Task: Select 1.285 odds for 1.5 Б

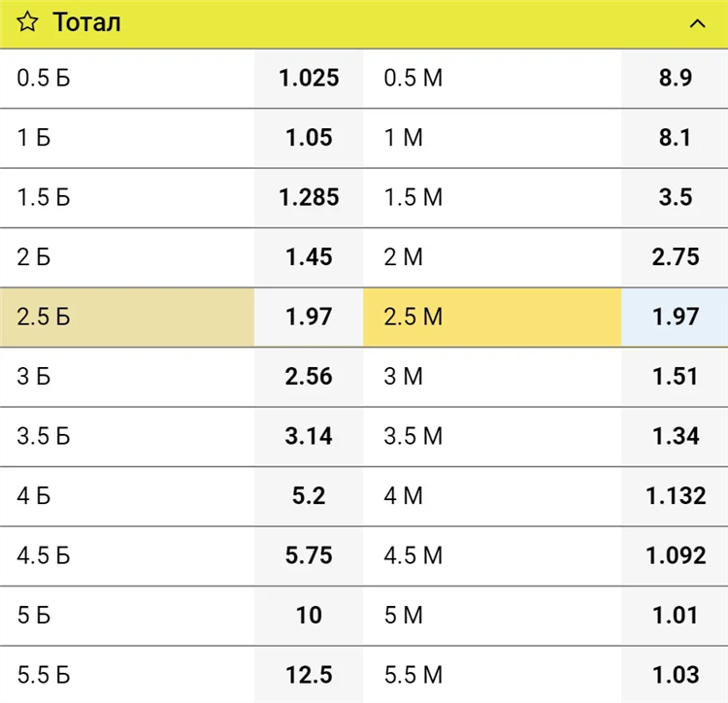Action: pyautogui.click(x=309, y=197)
